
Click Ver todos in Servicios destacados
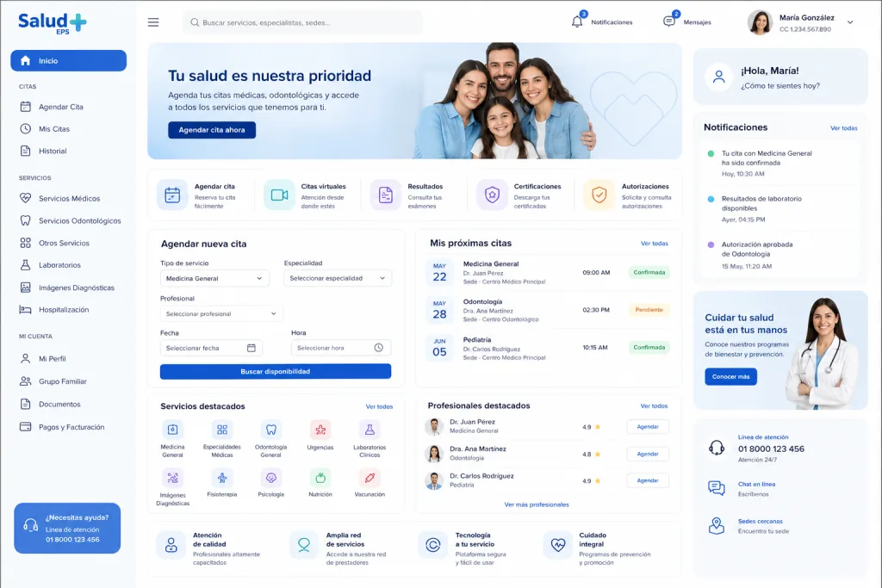[379, 406]
